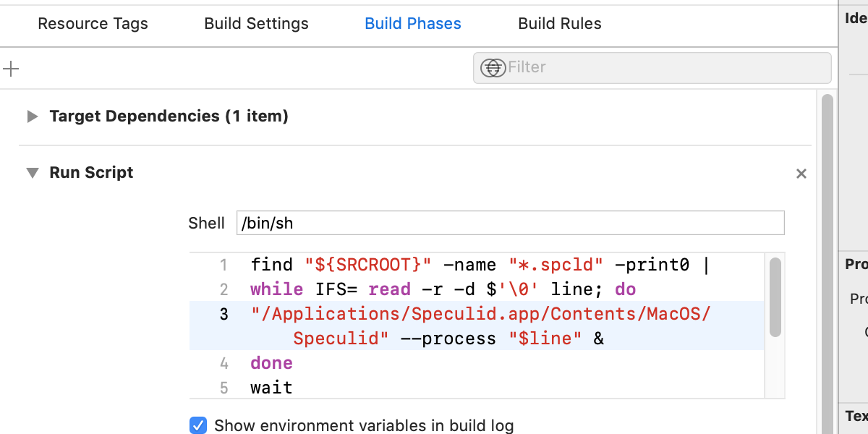Viewport: 868px width, 434px height.
Task: Open the Resource Tags tab
Action: [x=93, y=24]
